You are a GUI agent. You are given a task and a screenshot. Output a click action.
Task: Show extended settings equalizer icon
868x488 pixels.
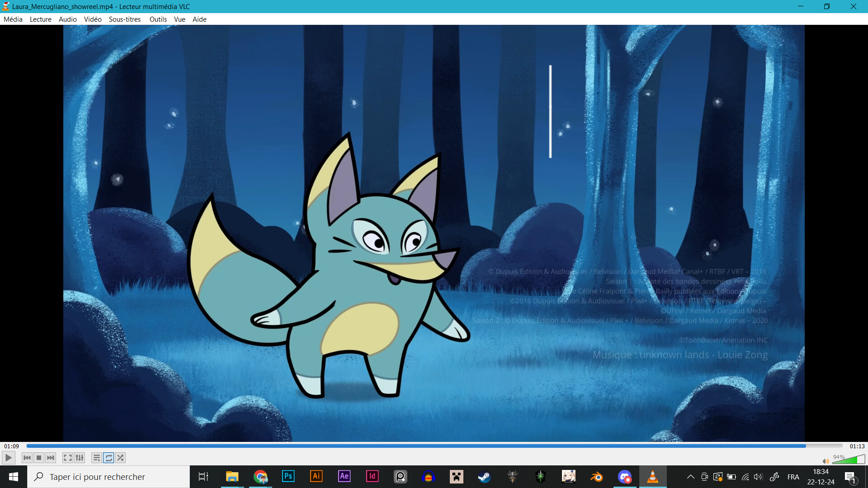pos(80,458)
